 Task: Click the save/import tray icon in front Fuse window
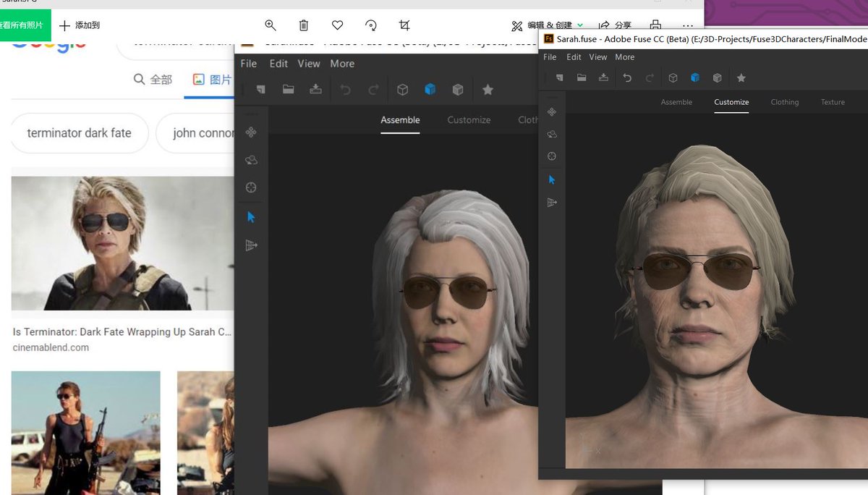[x=603, y=78]
